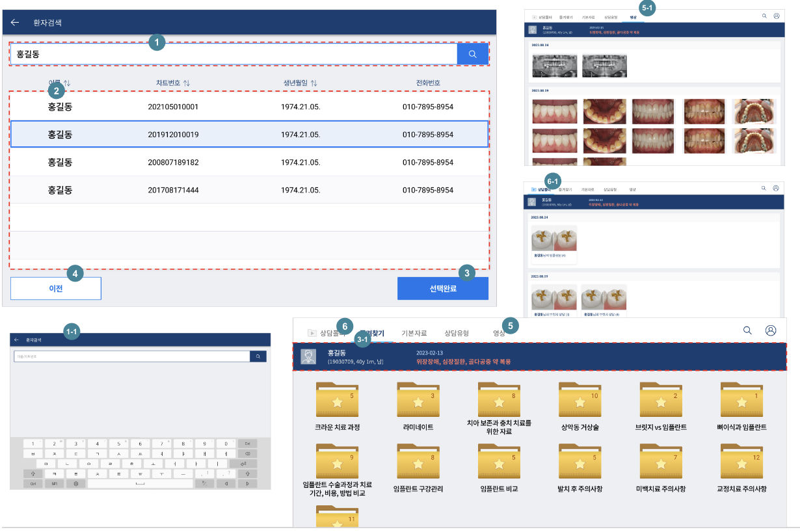This screenshot has width=800, height=532.
Task: Open the 임플란트 구강관리 folder
Action: coord(418,460)
